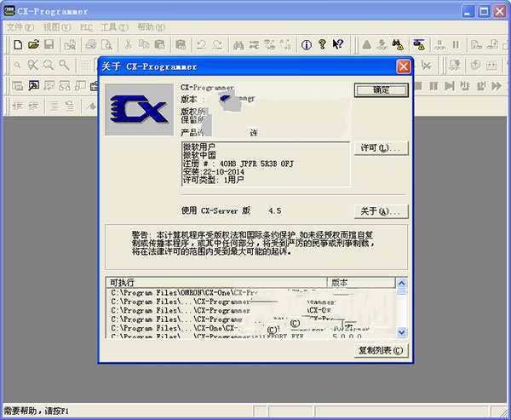Click the CX logo image in the dialog
Image resolution: width=511 pixels, height=420 pixels.
[x=139, y=110]
